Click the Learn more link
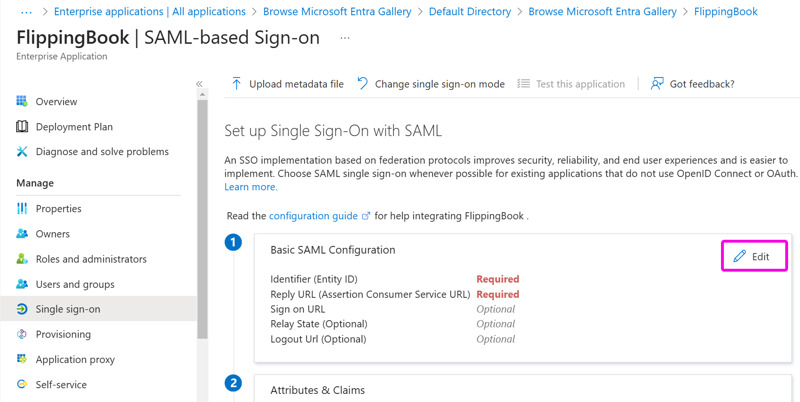The width and height of the screenshot is (800, 402). (x=251, y=187)
